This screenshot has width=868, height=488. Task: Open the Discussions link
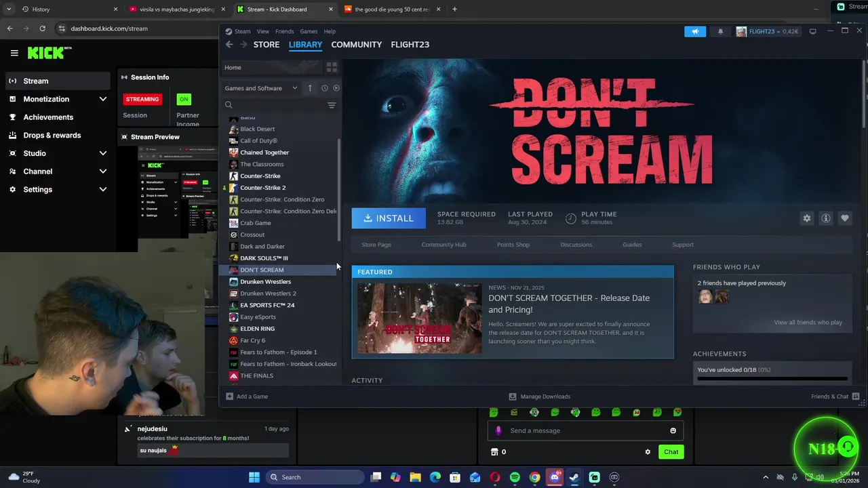(576, 245)
